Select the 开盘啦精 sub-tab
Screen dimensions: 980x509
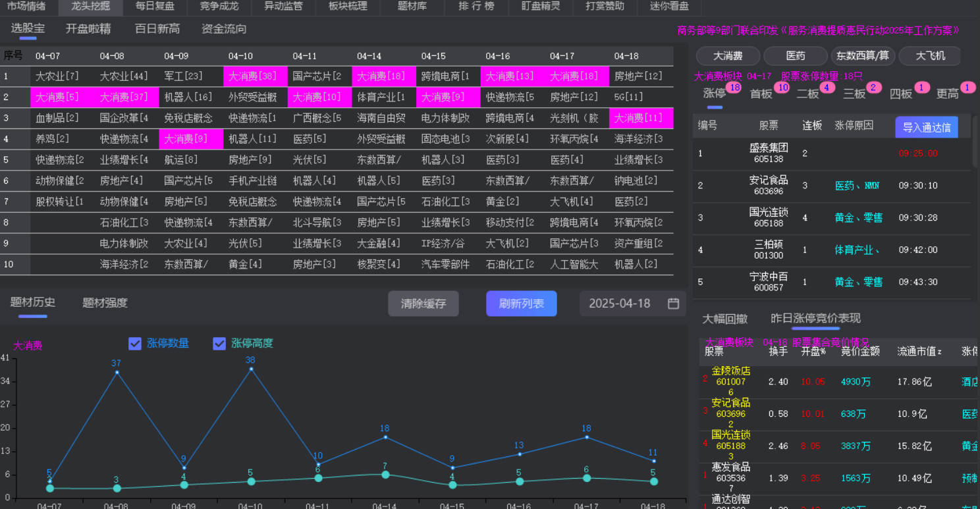click(x=88, y=29)
